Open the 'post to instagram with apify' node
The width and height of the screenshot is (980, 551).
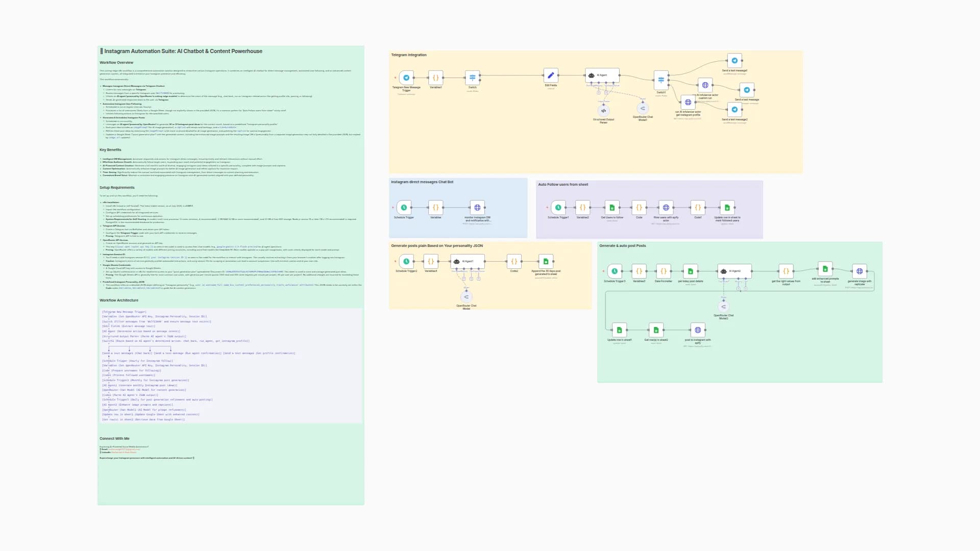(698, 330)
